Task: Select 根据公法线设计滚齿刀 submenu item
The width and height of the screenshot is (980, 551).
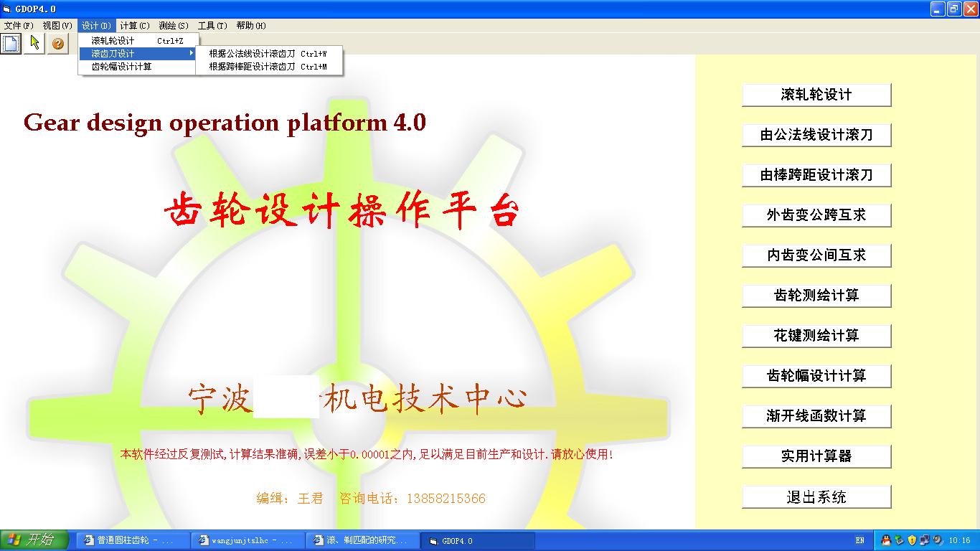Action: [270, 54]
